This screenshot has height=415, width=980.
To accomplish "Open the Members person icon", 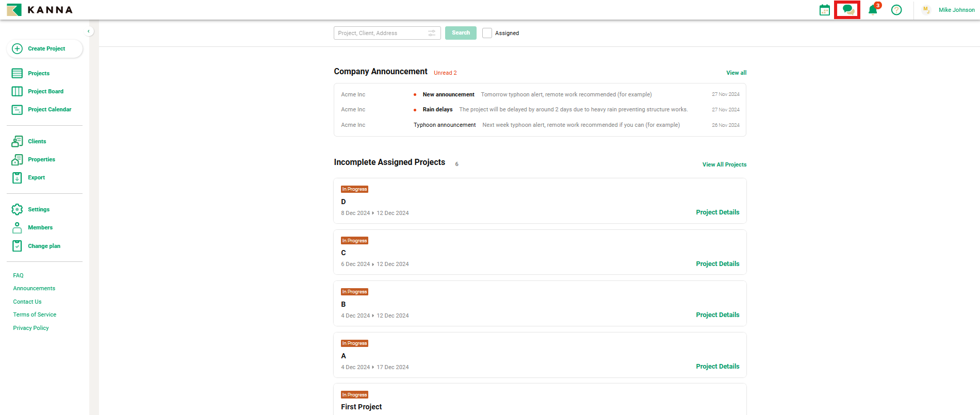I will tap(17, 227).
